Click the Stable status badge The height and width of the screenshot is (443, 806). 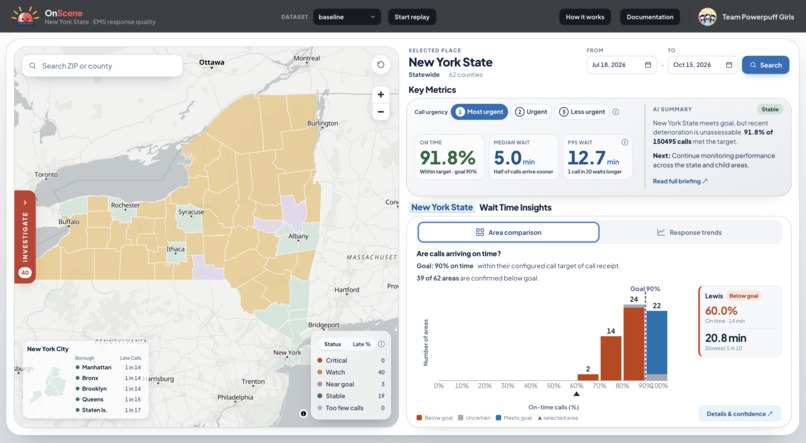[x=770, y=109]
